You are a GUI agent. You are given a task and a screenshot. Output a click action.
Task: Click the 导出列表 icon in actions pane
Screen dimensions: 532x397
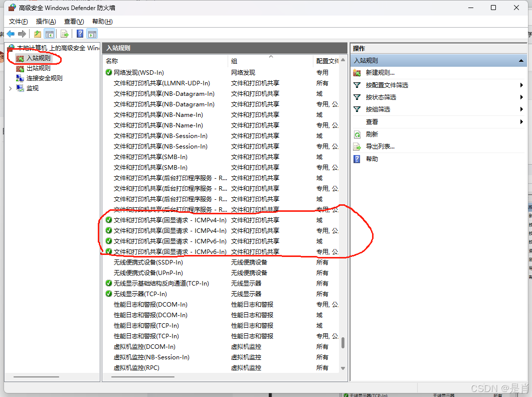click(357, 147)
